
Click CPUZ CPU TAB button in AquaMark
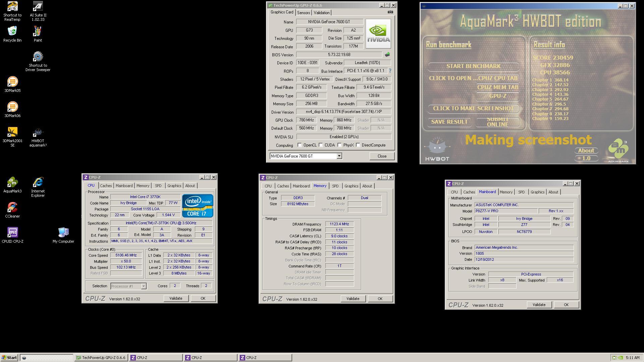point(497,78)
